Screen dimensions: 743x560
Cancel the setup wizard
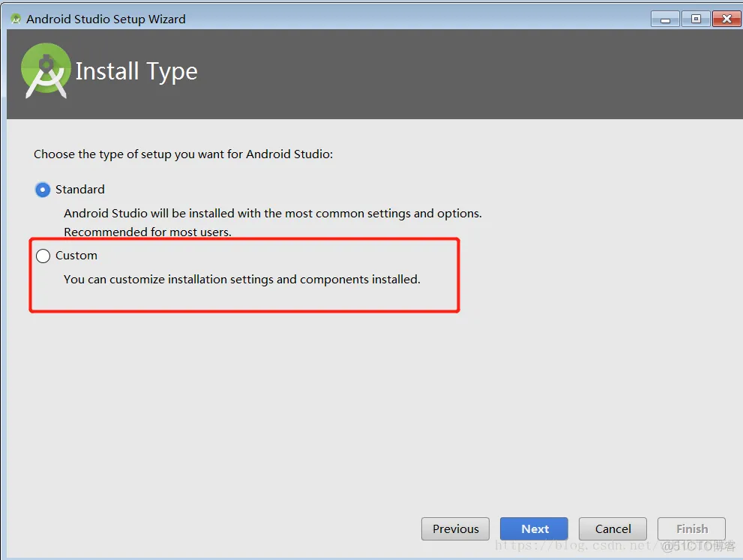click(x=613, y=529)
